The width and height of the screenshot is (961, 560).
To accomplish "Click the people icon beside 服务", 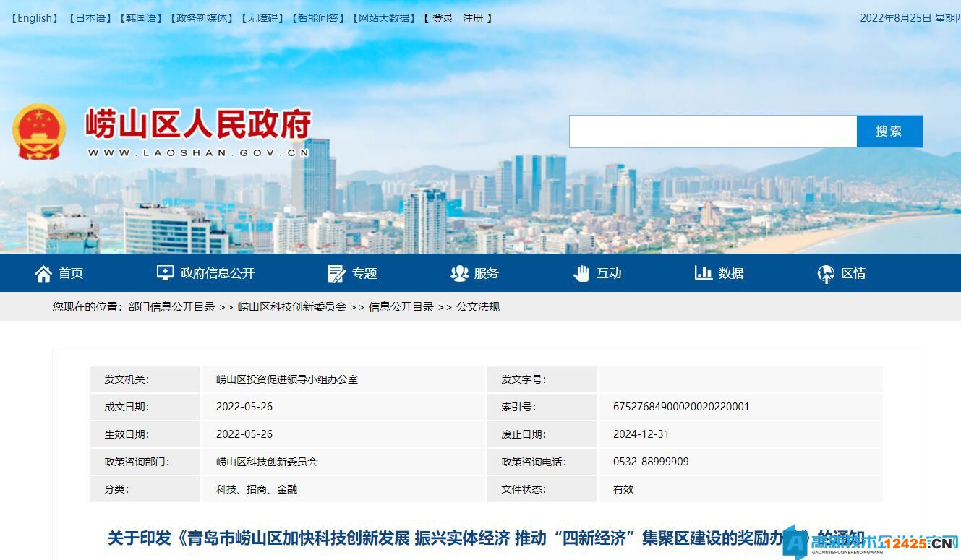I will (459, 273).
